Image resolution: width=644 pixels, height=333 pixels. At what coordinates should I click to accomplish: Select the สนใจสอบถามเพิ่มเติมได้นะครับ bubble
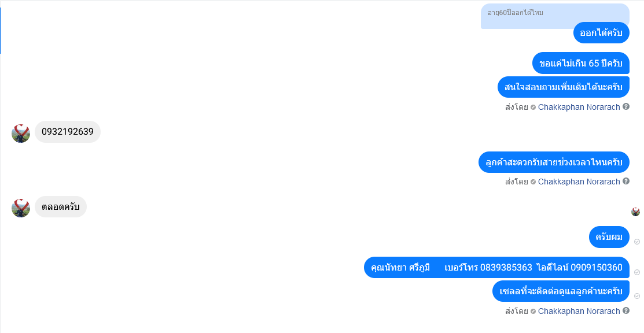point(564,87)
